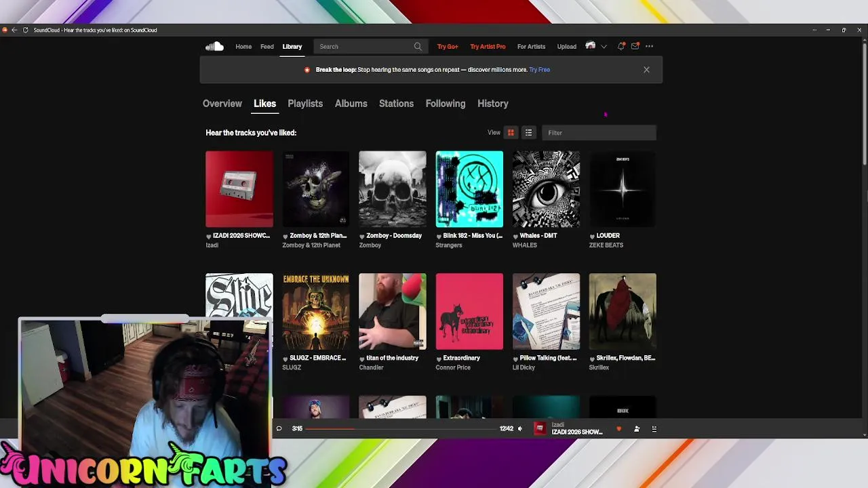Screen dimensions: 868x488
Task: Open the For Artists page
Action: point(531,47)
